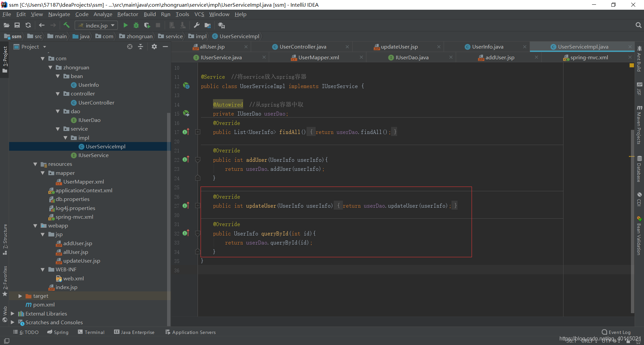The width and height of the screenshot is (644, 345).
Task: Open the index.jsp run configuration dropdown
Action: tap(96, 25)
